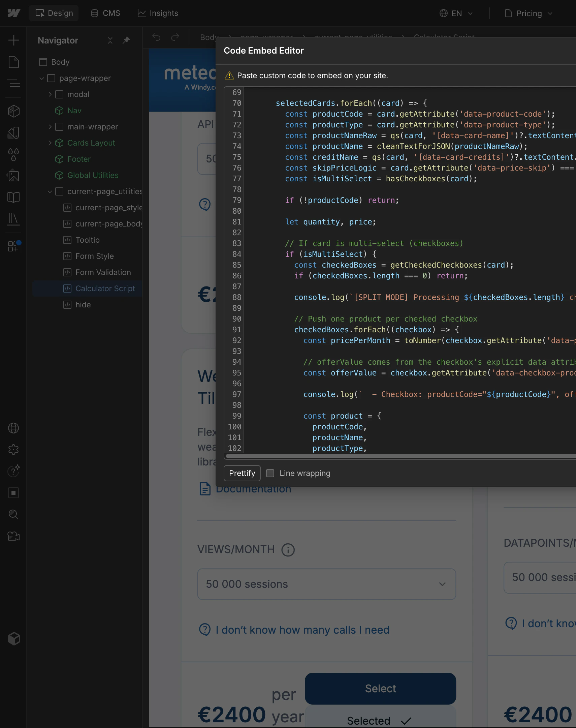Switch to the CMS tab
576x728 pixels.
(x=105, y=13)
